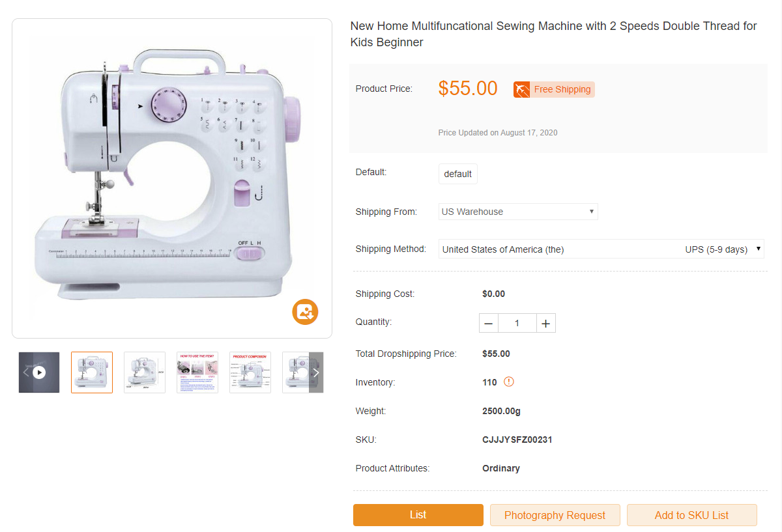
Task: Click the main sewing machine product image
Action: (x=172, y=178)
